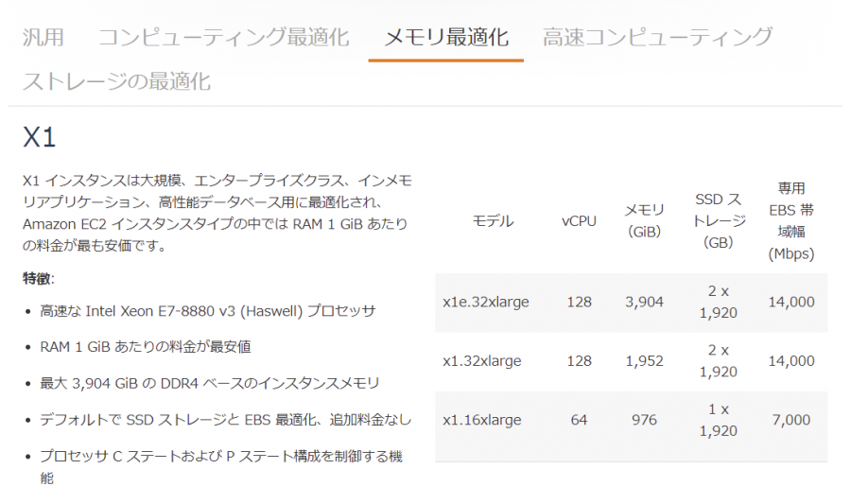Click the モデル column header
Viewport: 851px width, 504px height.
pos(493,221)
